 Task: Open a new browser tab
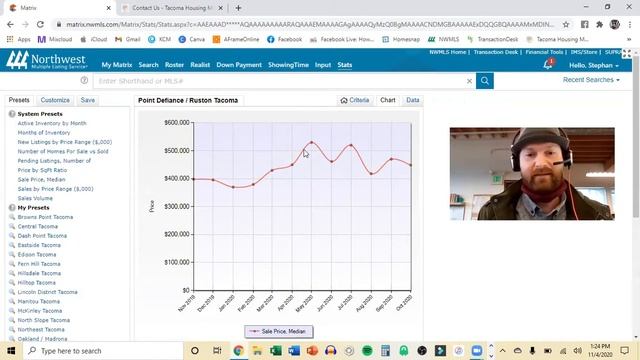pyautogui.click(x=238, y=8)
